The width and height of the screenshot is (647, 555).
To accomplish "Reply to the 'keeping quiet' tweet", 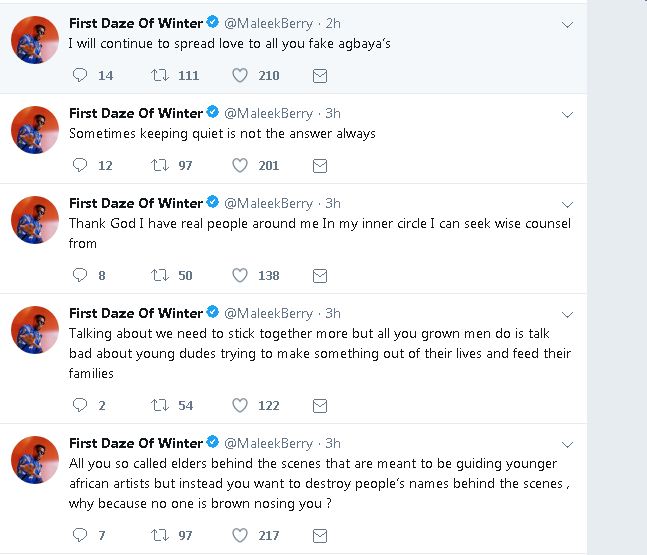I will [81, 165].
